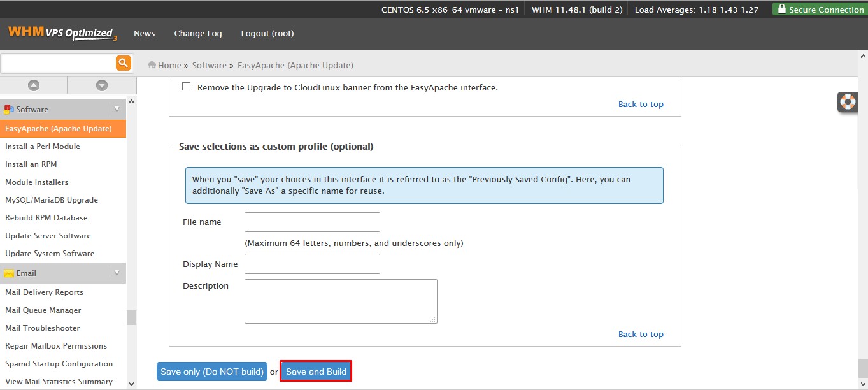Viewport: 868px width, 390px height.
Task: Open MySQL/MariaDB Upgrade in sidebar
Action: point(52,199)
